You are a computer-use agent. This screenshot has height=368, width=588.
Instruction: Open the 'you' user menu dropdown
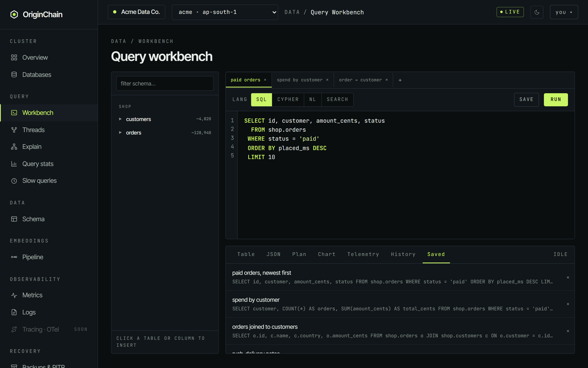click(564, 12)
